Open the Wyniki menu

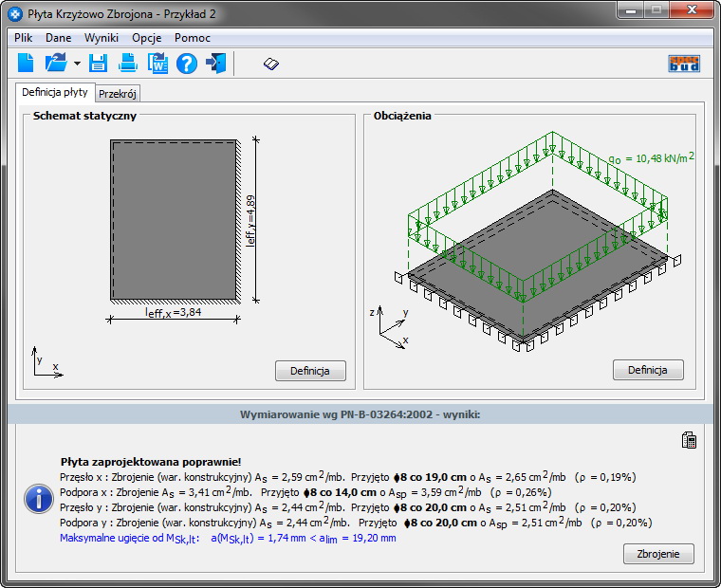pyautogui.click(x=102, y=38)
